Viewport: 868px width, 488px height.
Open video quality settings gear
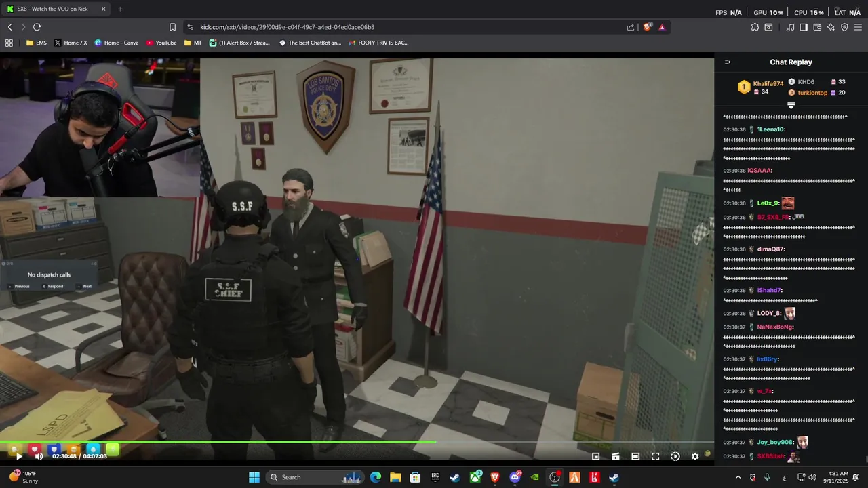(695, 456)
